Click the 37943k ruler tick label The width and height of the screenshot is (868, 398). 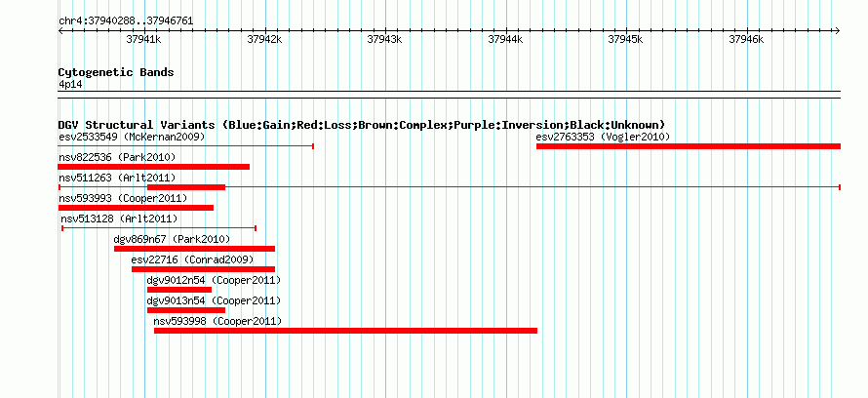coord(384,39)
